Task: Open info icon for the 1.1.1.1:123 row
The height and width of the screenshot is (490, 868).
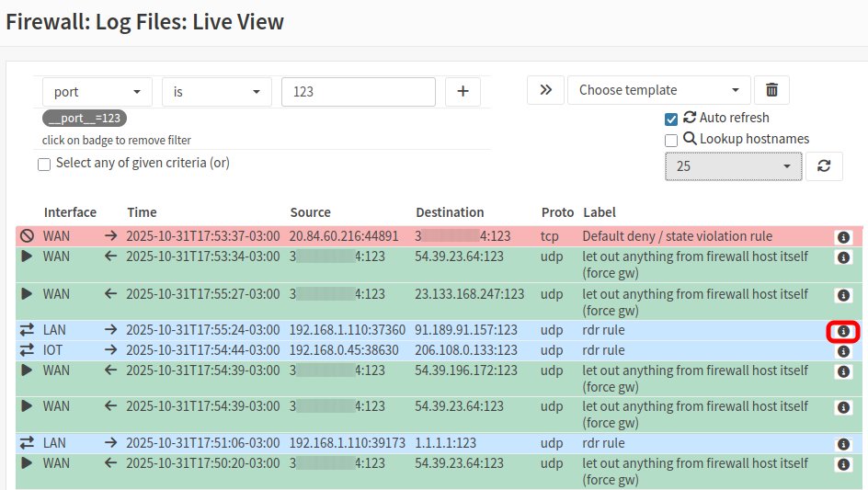Action: point(843,444)
